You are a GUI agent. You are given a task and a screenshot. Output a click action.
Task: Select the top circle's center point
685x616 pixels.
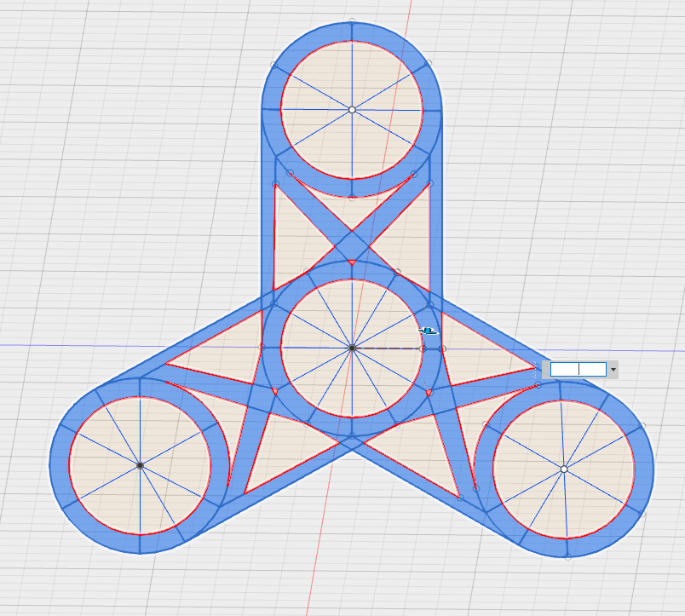click(x=352, y=111)
